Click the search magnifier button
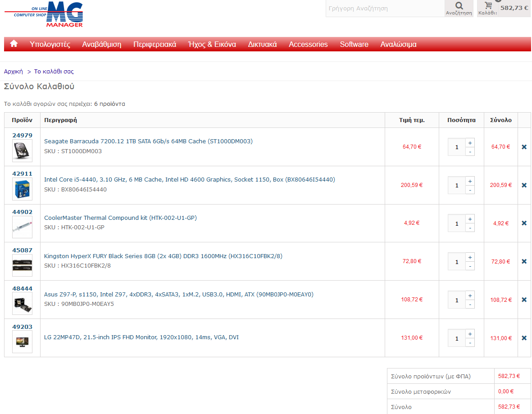Image resolution: width=532 pixels, height=414 pixels. click(459, 8)
